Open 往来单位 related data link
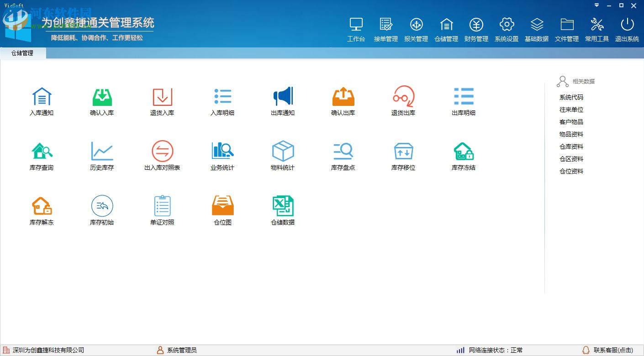The height and width of the screenshot is (356, 644). (571, 110)
